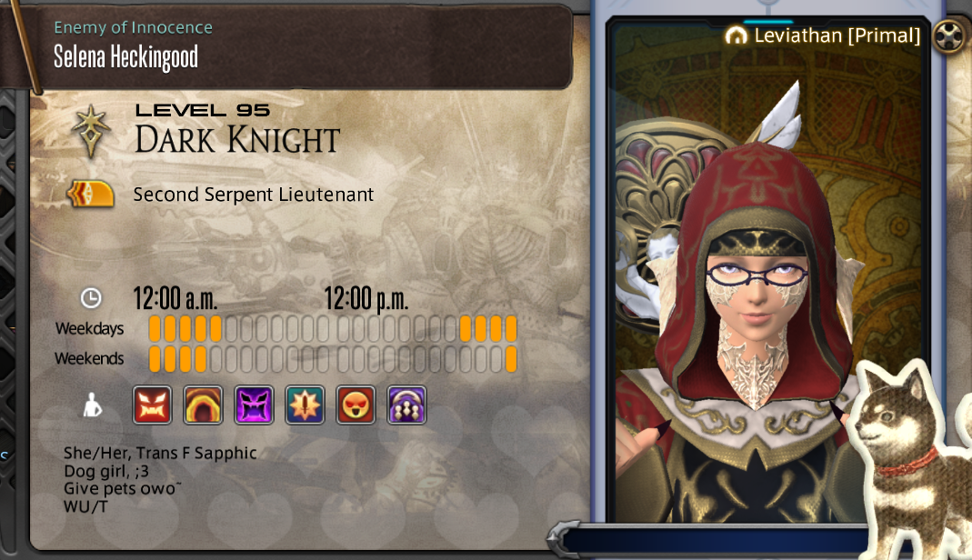This screenshot has height=560, width=972.
Task: Select the orange arch playstyle icon
Action: click(203, 405)
